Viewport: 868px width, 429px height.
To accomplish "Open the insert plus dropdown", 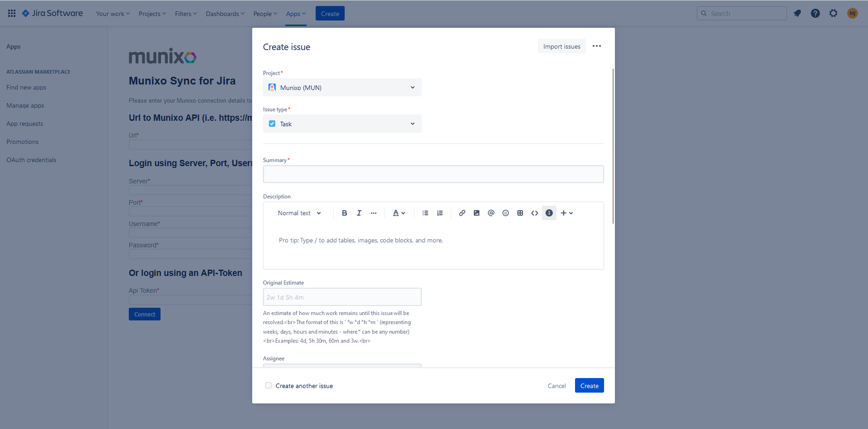I will pyautogui.click(x=567, y=213).
